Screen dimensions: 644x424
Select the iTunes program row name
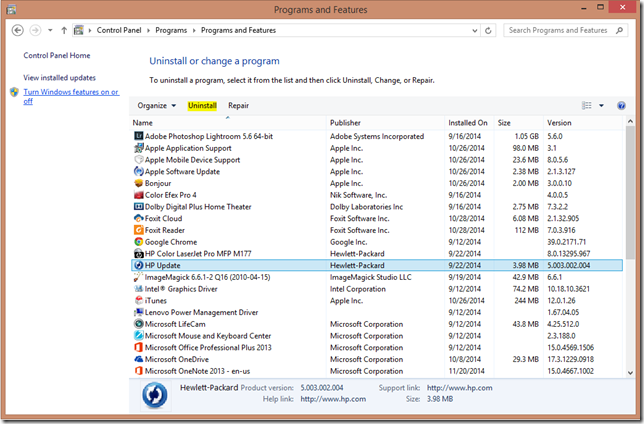pyautogui.click(x=156, y=301)
